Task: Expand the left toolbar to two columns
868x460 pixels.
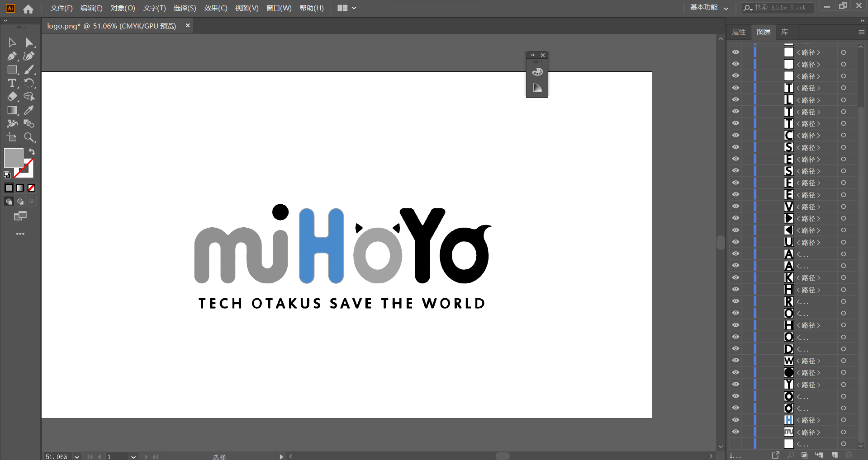Action: point(5,21)
